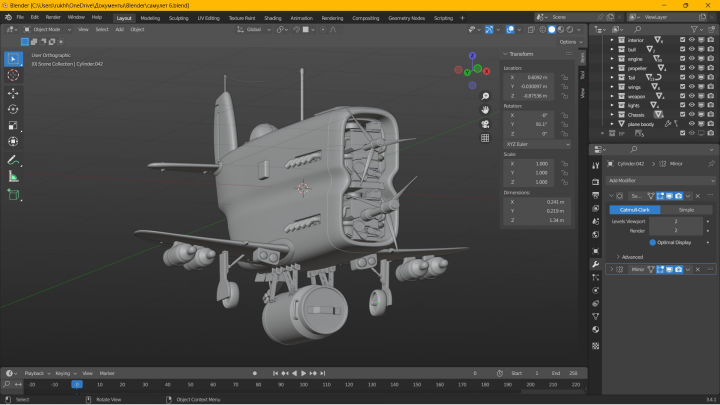Toggle camera view in viewport

485,124
